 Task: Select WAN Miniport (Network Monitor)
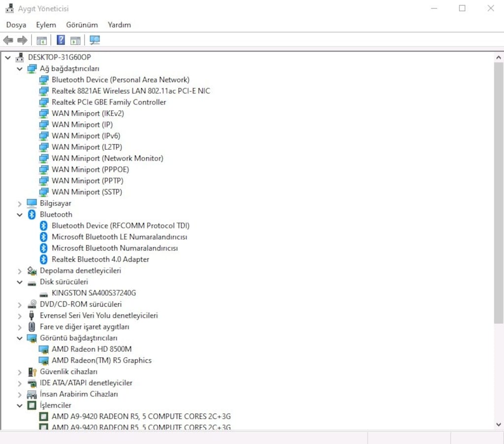(x=107, y=159)
